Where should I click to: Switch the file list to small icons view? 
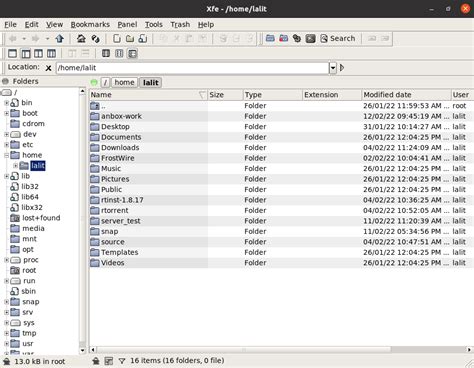pos(119,53)
